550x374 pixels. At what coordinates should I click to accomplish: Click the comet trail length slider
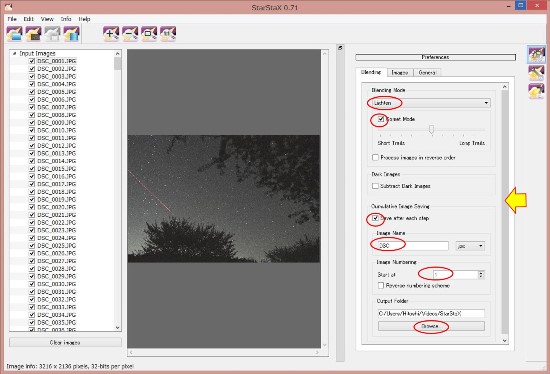tap(431, 130)
